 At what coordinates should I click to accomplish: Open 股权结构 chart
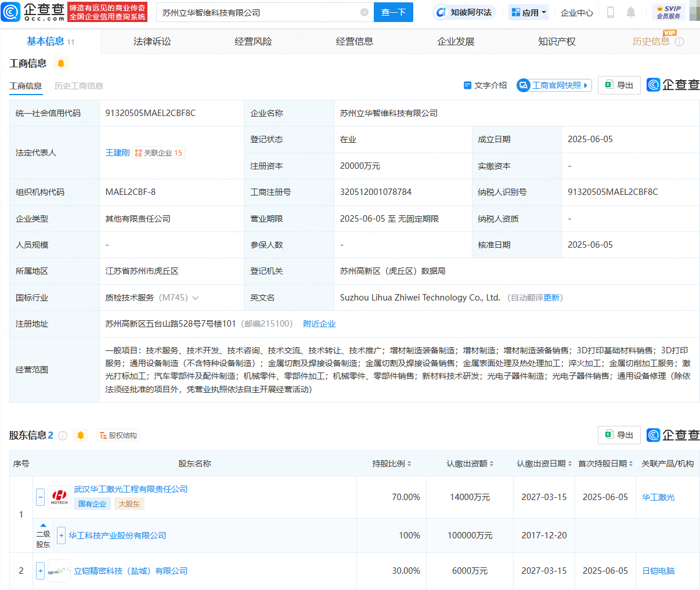click(118, 435)
